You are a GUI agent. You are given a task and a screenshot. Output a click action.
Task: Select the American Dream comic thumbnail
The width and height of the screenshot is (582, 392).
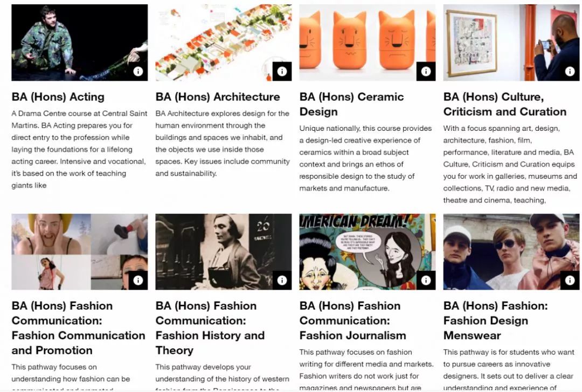(x=368, y=252)
